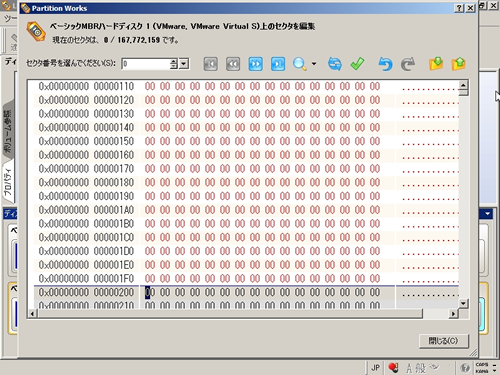Expand the search options dropdown arrow
The width and height of the screenshot is (500, 375).
pyautogui.click(x=314, y=63)
